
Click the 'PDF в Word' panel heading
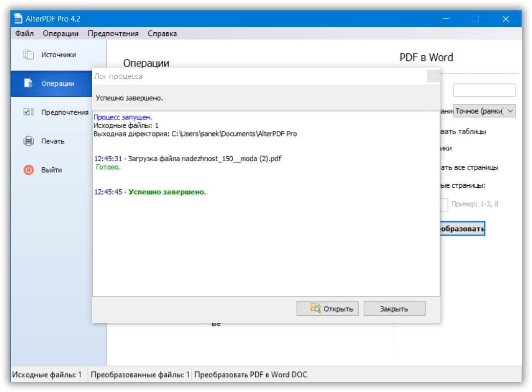(x=426, y=57)
